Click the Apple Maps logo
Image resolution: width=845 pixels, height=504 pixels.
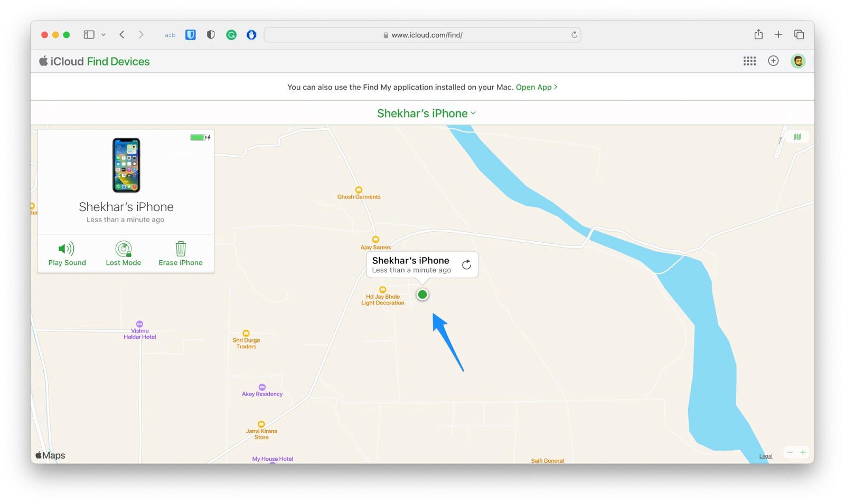coord(50,455)
